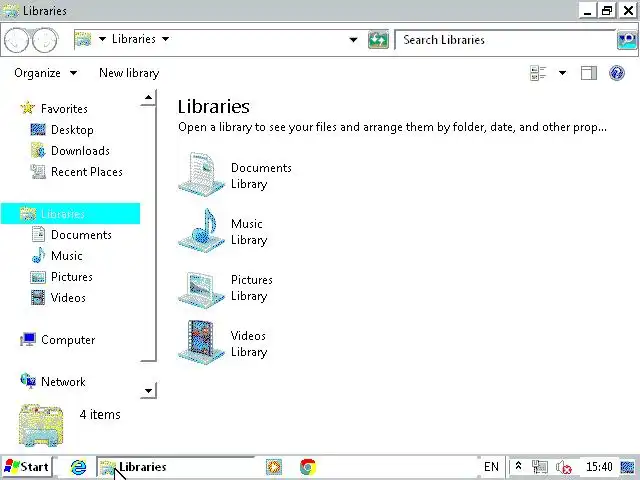Change view with the view icon
This screenshot has width=640, height=480.
(x=538, y=73)
